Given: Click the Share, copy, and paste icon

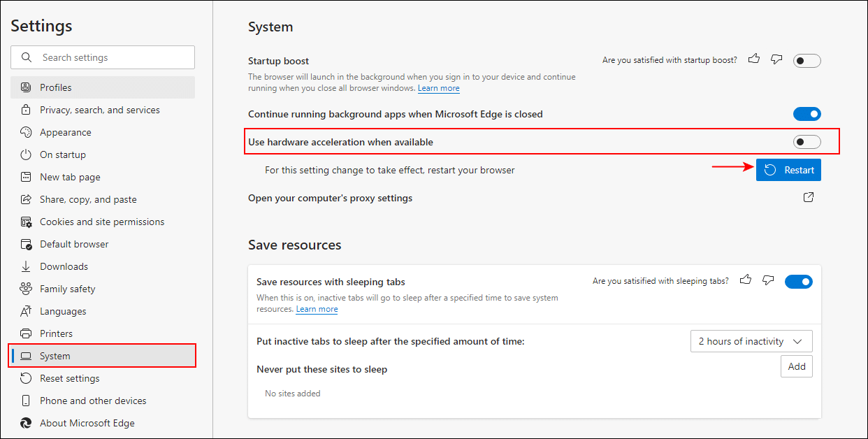Looking at the screenshot, I should tap(26, 199).
